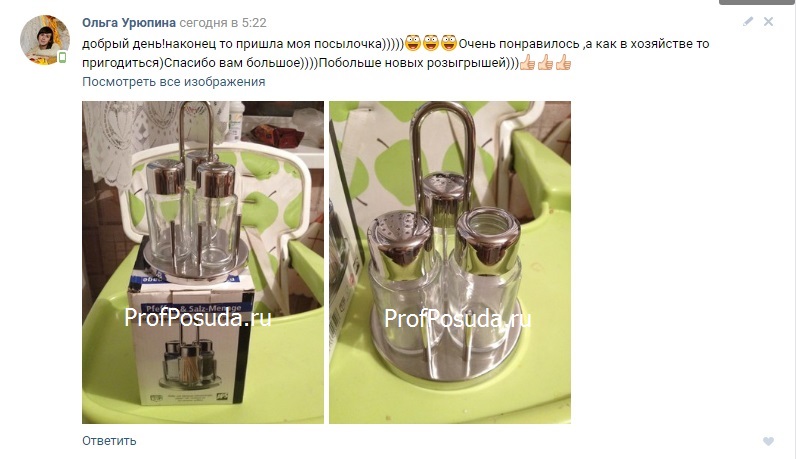Edit the comment with the pencil icon
This screenshot has height=459, width=796.
pos(748,21)
